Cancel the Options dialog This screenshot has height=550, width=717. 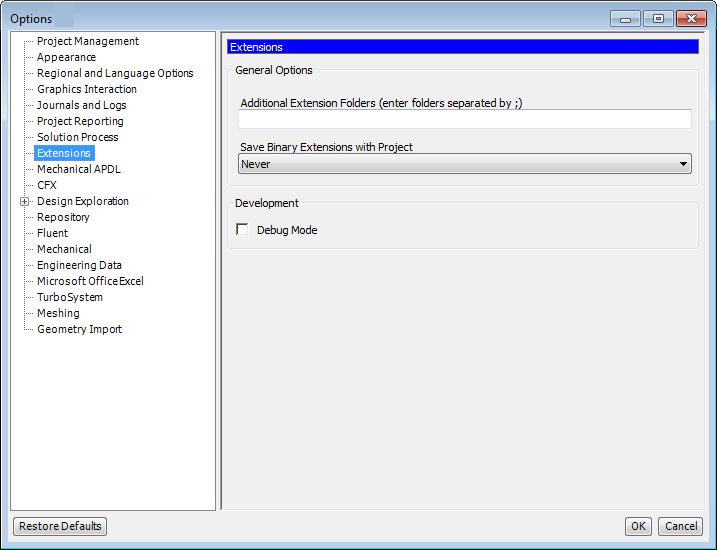[680, 526]
